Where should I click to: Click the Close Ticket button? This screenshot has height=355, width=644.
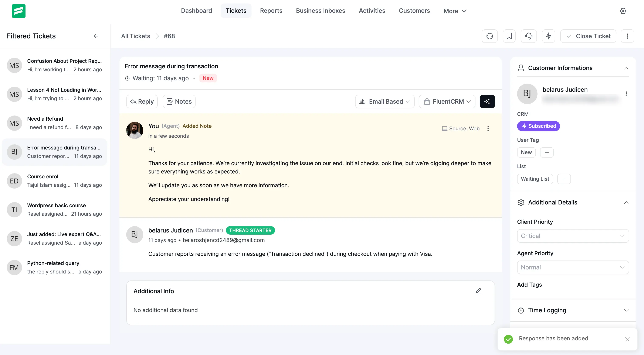click(x=588, y=36)
